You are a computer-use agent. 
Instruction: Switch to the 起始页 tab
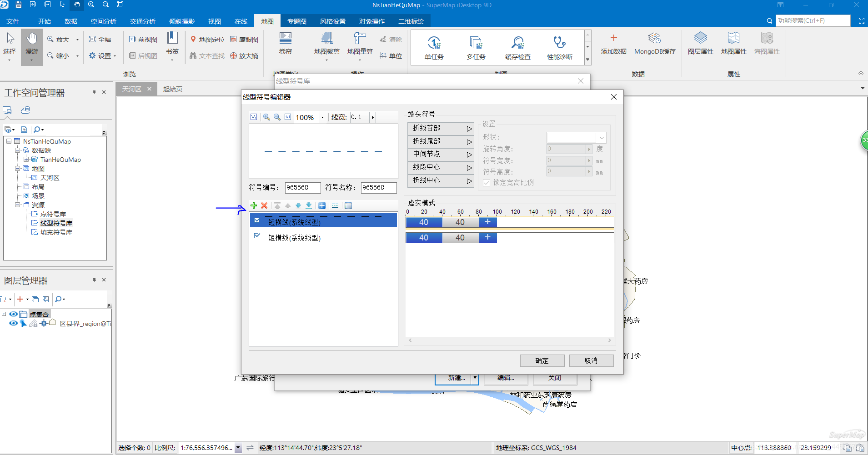pos(173,89)
